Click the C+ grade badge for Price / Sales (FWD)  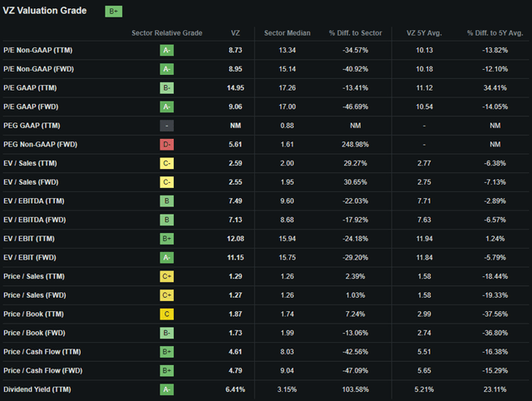coord(166,295)
